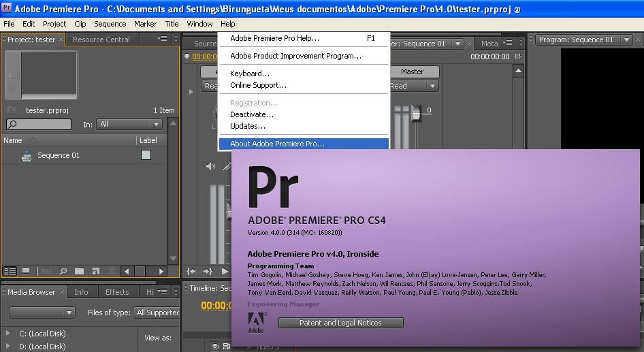Select Adobe Premiere Pro Help menu item

304,38
